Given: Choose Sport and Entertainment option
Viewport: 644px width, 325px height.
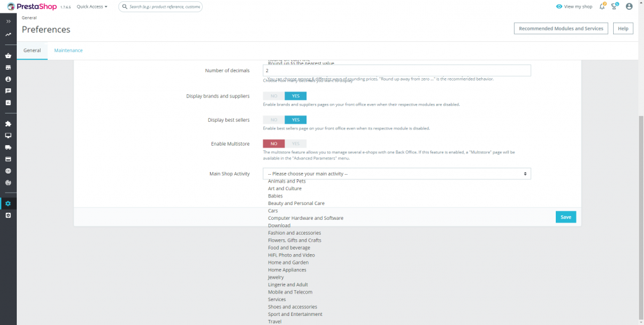Looking at the screenshot, I should pyautogui.click(x=296, y=314).
